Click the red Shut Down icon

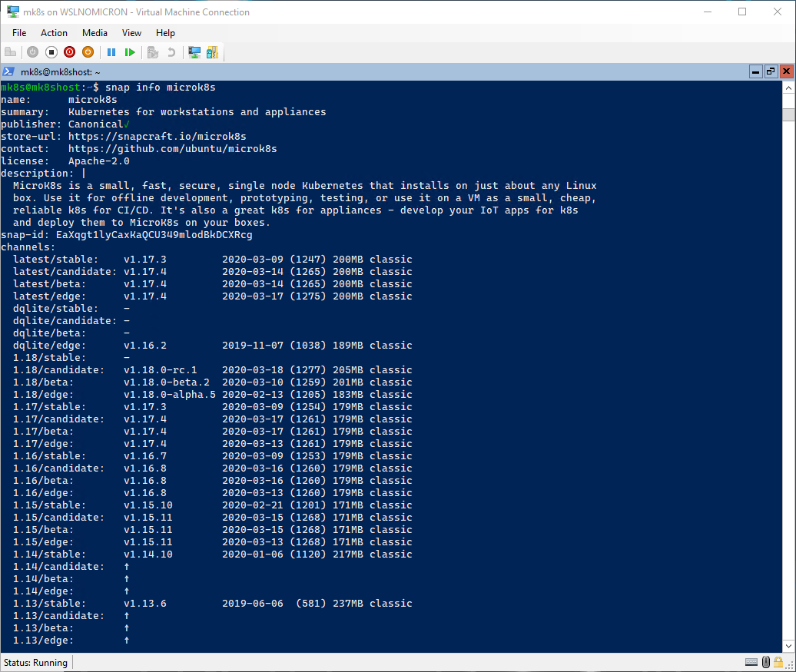click(x=70, y=52)
